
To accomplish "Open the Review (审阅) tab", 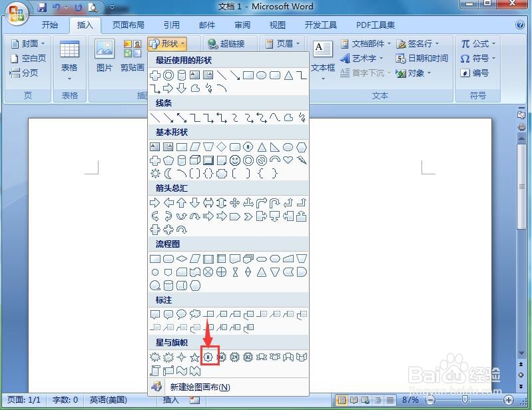I will 242,25.
